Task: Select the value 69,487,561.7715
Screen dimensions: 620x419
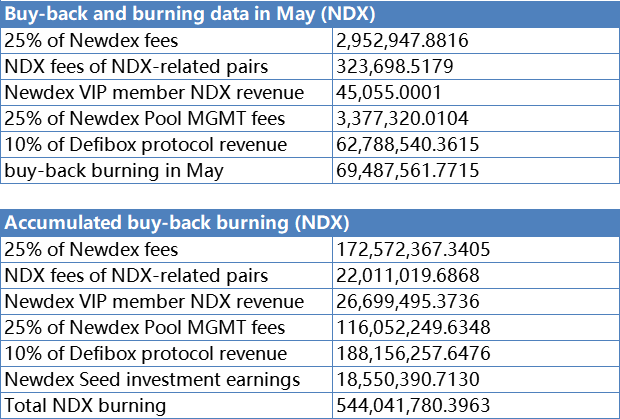Action: tap(408, 171)
